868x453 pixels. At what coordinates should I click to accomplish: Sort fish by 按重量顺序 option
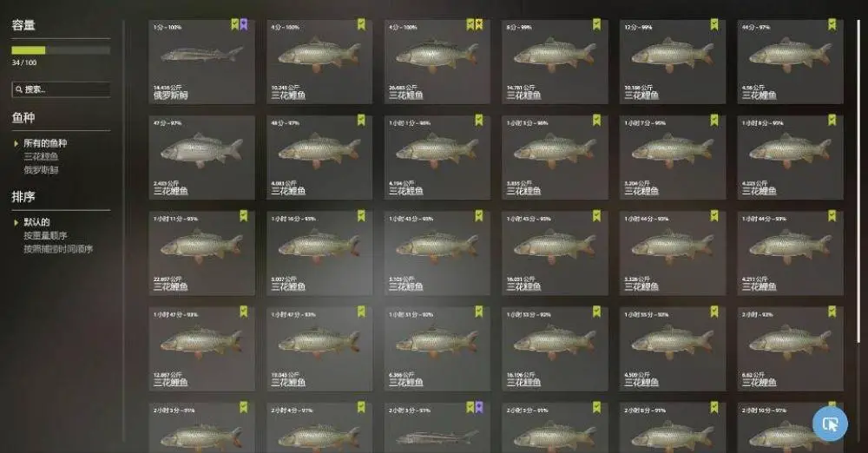45,236
